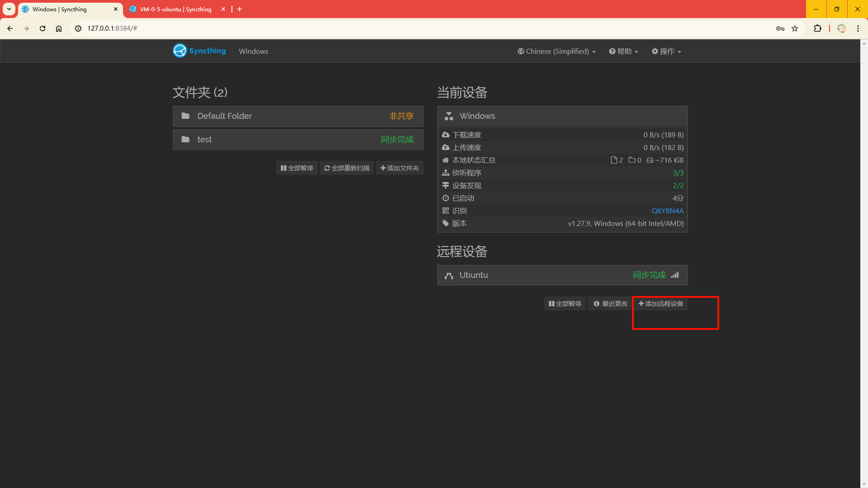The image size is (868, 488).
Task: Click the VM-0-5-ubuntu Syncthing tab
Action: coord(175,9)
